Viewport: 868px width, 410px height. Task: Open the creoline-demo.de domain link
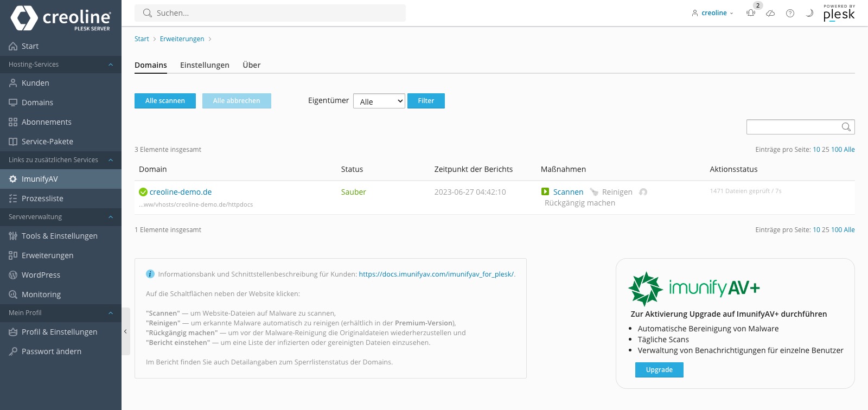[181, 192]
